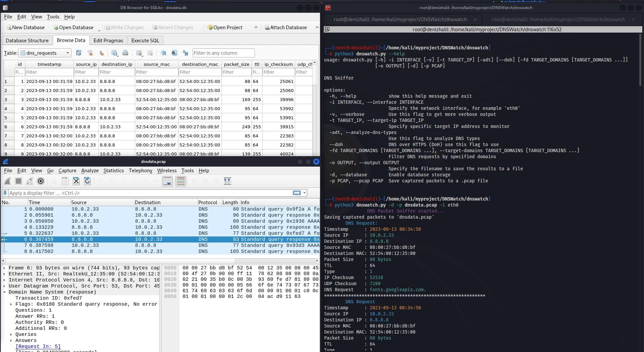Click the export/save table view icon
Screen dimensions: 644x352
coord(114,53)
